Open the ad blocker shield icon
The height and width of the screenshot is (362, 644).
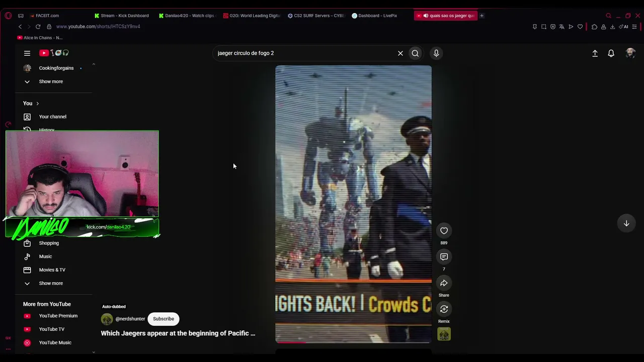click(x=553, y=27)
